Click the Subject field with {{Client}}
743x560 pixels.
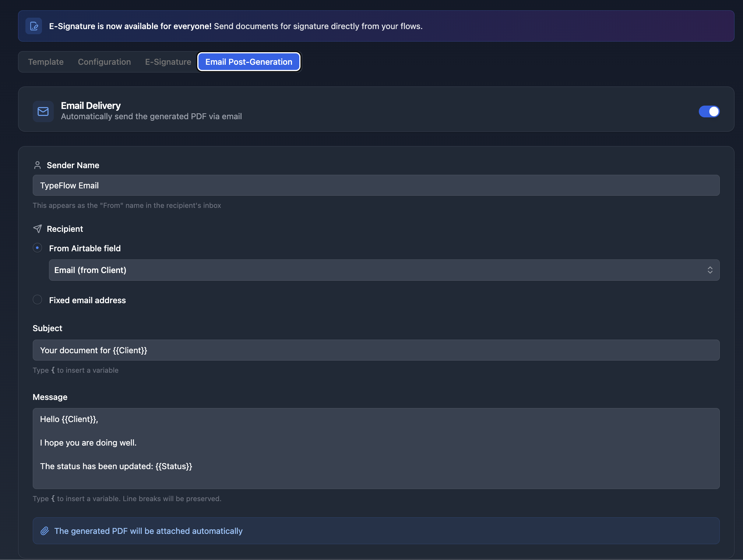click(376, 350)
